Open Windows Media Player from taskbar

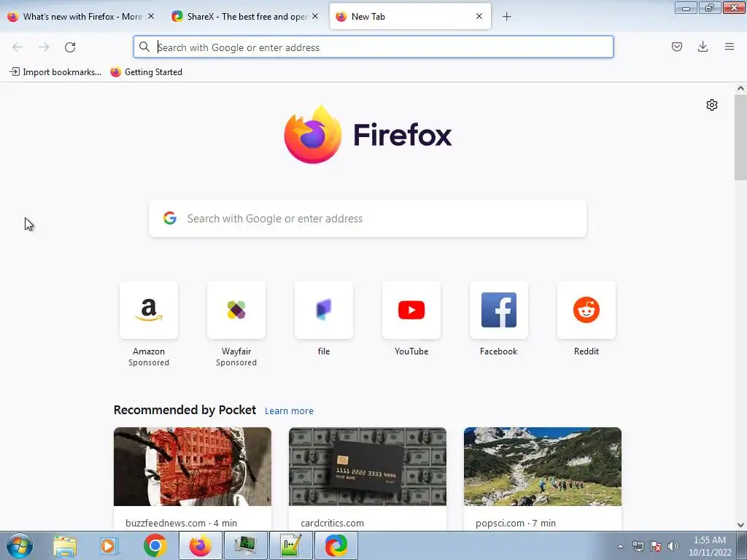point(109,545)
